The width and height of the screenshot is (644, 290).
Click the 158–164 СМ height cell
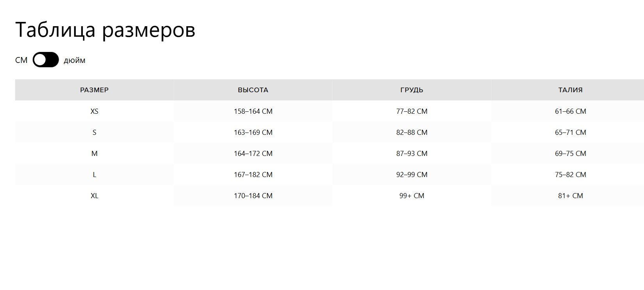tap(253, 111)
